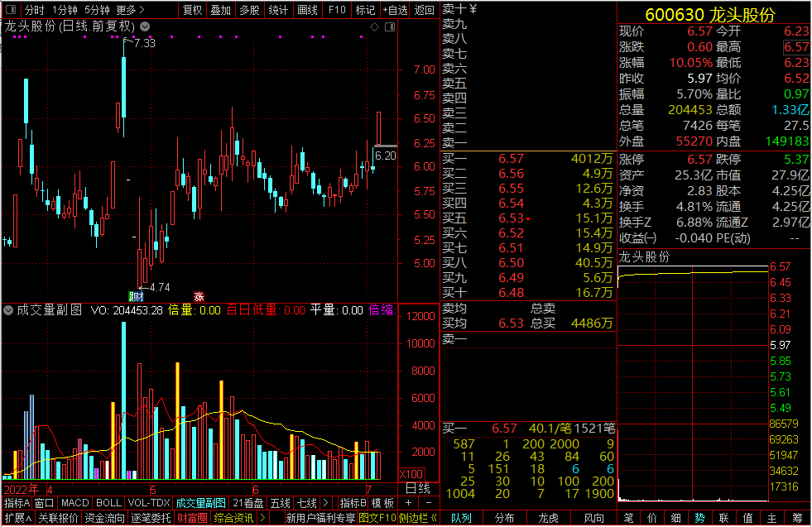Add stock with +自选 button
The image size is (812, 527).
click(x=394, y=10)
